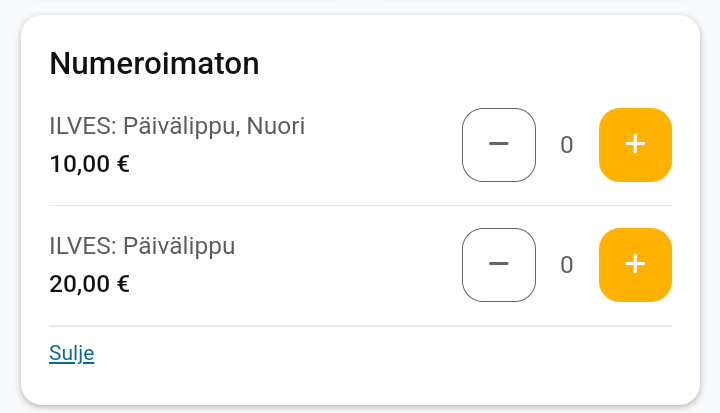This screenshot has width=720, height=413.
Task: Remove one ILVES: Päivälippu, Nuori ticket
Action: click(x=499, y=145)
